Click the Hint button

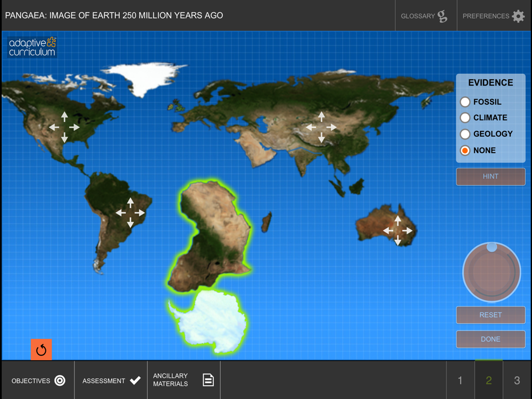[x=491, y=177]
